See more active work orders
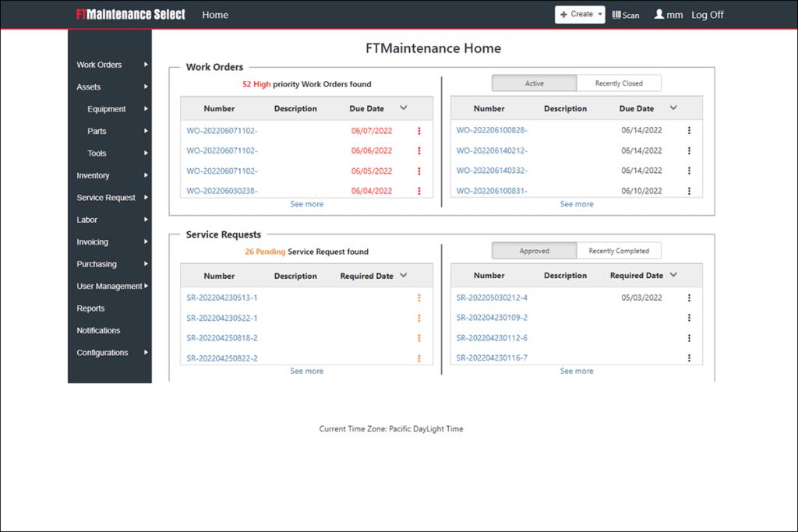Image resolution: width=798 pixels, height=532 pixels. tap(577, 204)
